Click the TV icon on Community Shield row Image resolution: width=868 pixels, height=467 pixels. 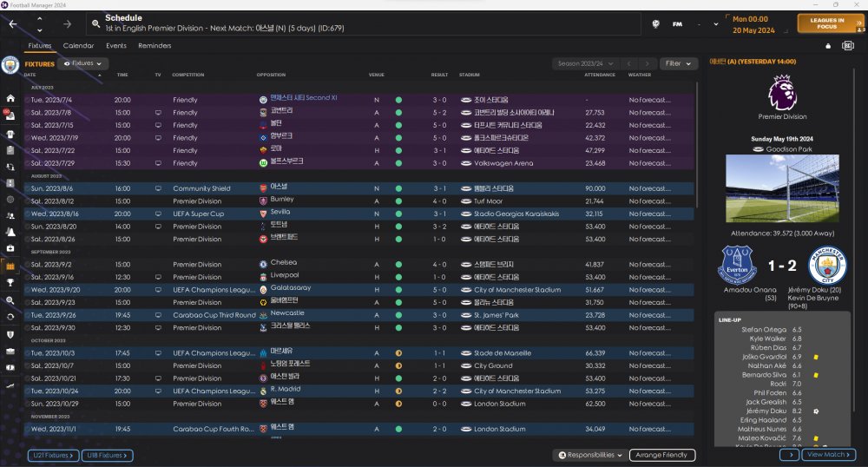click(158, 188)
